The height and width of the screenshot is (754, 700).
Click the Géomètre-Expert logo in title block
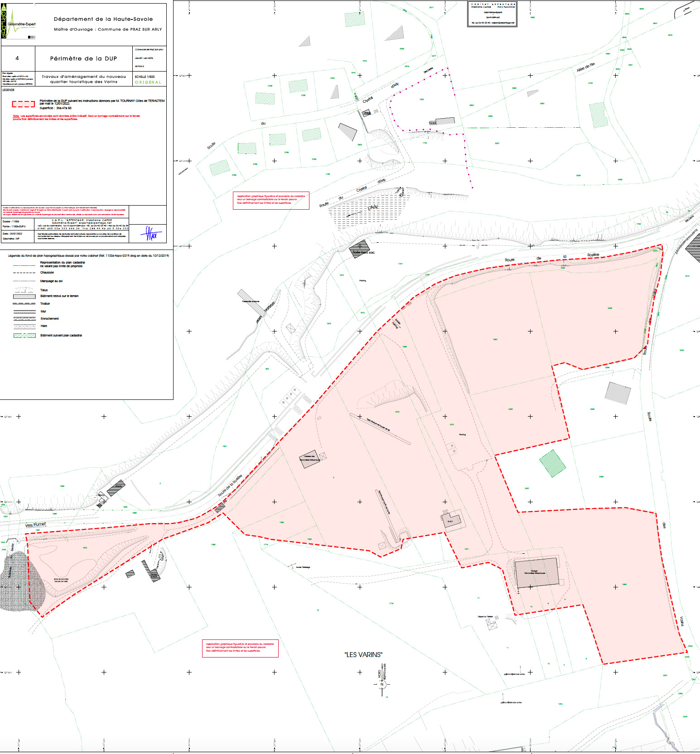tap(18, 23)
